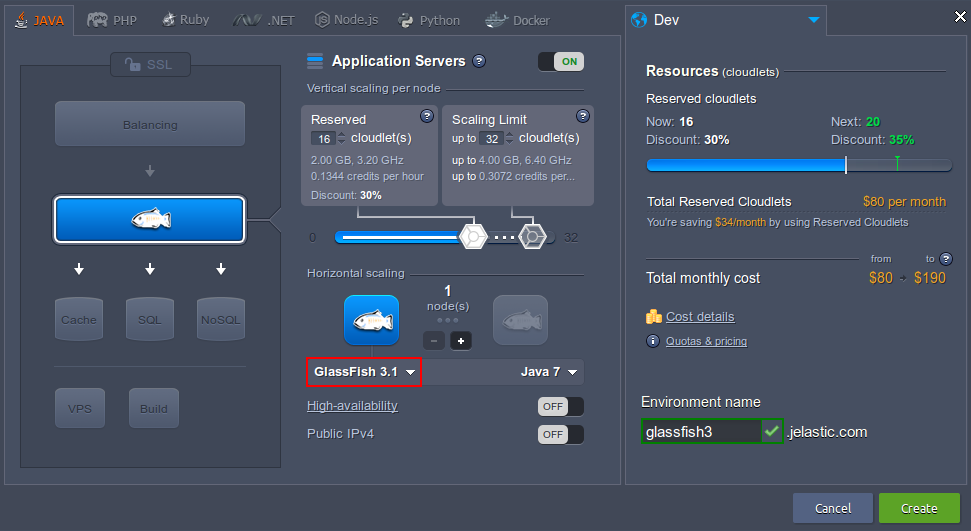The image size is (971, 531).
Task: Open the Docker tab
Action: coord(518,20)
